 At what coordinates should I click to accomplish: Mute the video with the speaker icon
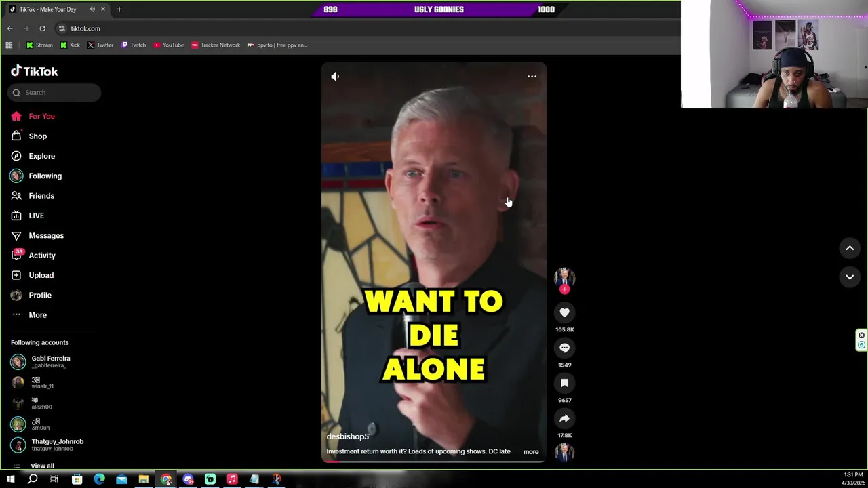pos(335,77)
